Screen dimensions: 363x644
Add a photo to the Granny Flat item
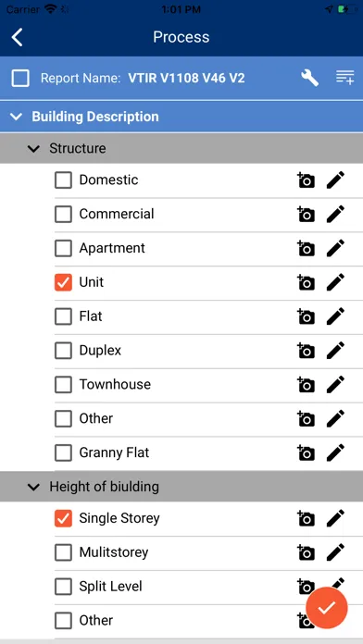[x=306, y=453]
